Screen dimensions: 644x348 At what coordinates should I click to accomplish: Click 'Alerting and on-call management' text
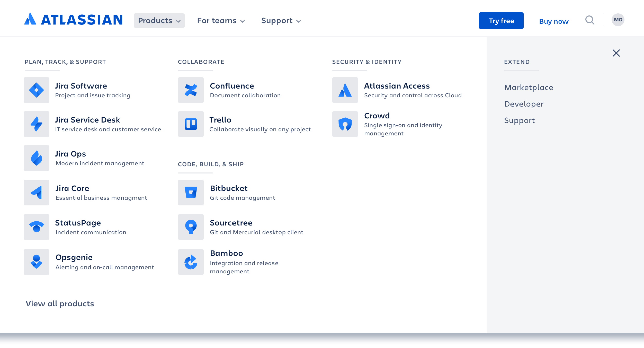(x=105, y=267)
